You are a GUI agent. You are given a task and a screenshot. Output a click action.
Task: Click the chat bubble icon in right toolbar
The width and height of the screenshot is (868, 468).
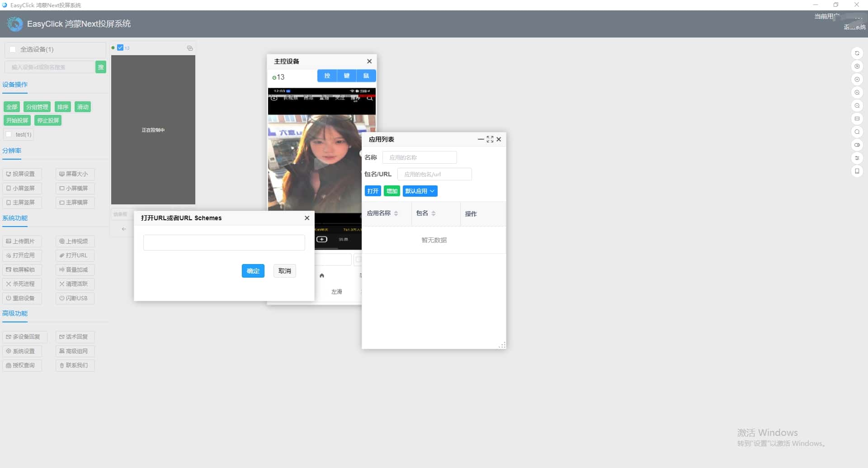857,132
